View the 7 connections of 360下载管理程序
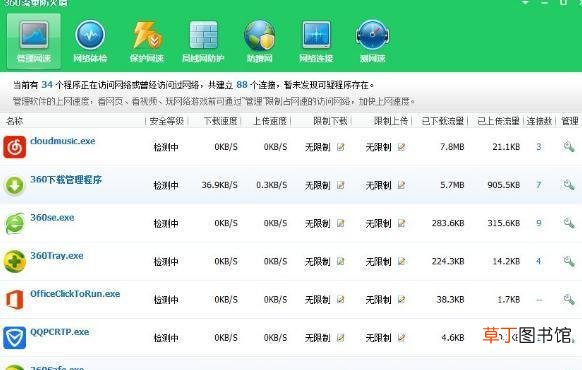 [x=539, y=185]
